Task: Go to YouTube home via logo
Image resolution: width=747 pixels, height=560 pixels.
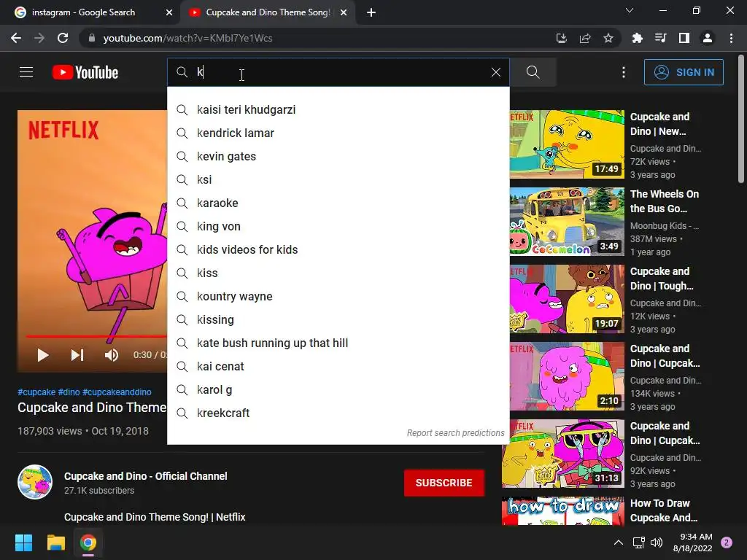Action: 85,72
